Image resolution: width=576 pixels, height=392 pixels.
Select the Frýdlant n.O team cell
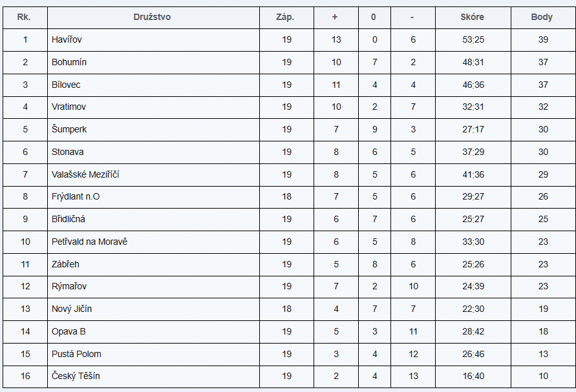(x=76, y=197)
